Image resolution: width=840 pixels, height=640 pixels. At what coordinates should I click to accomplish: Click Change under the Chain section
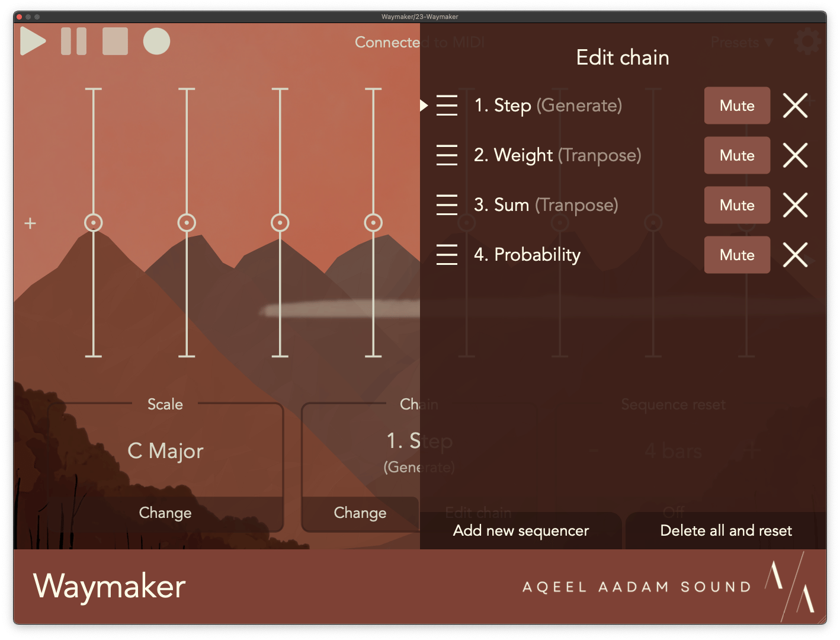point(360,513)
